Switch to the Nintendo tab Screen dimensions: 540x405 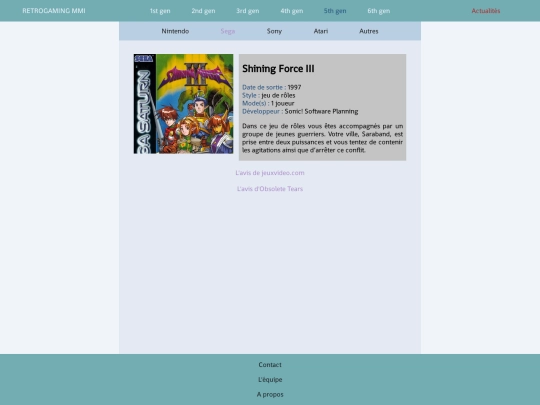click(x=175, y=31)
